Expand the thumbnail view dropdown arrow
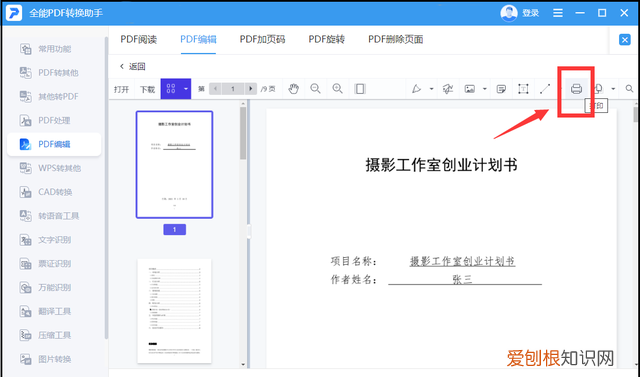 pos(186,89)
